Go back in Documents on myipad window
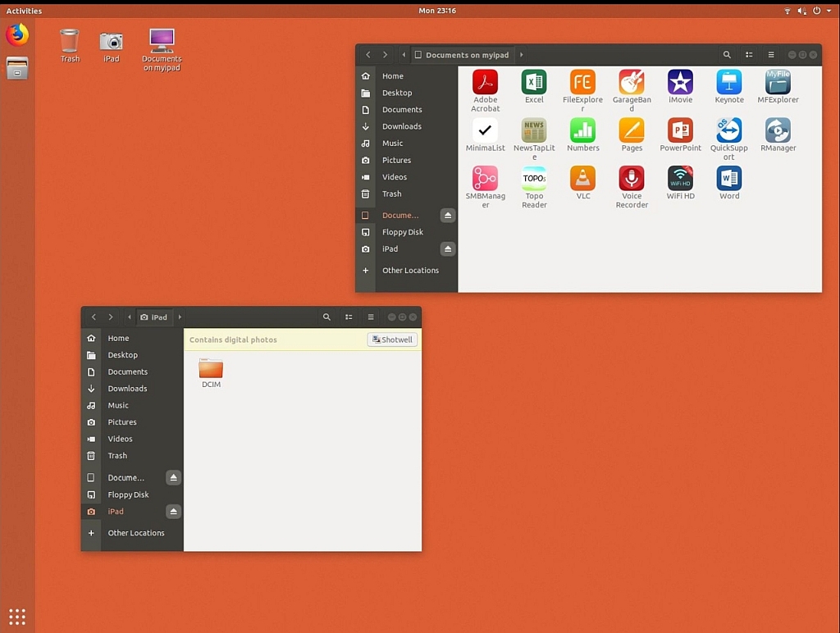The width and height of the screenshot is (840, 633). coord(368,55)
